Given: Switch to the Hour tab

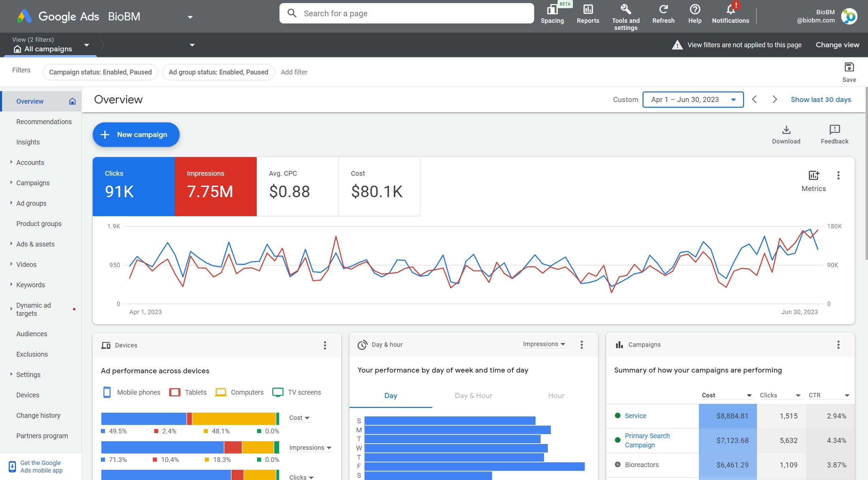Looking at the screenshot, I should [556, 396].
